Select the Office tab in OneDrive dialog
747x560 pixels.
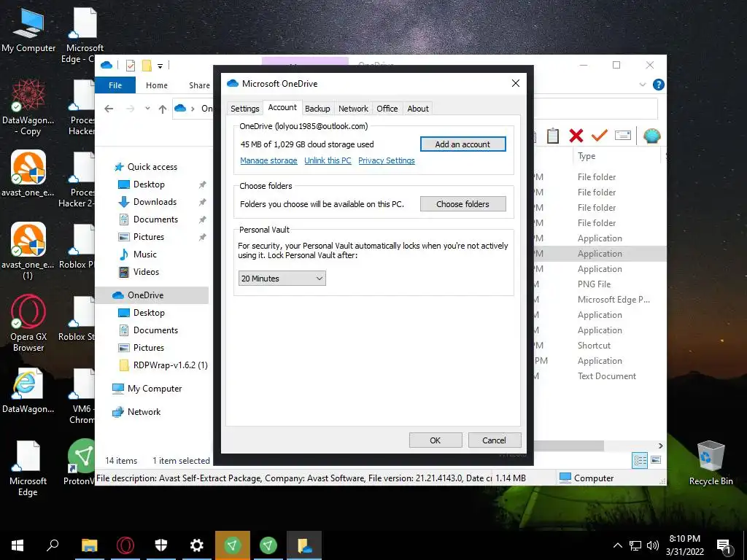click(387, 109)
